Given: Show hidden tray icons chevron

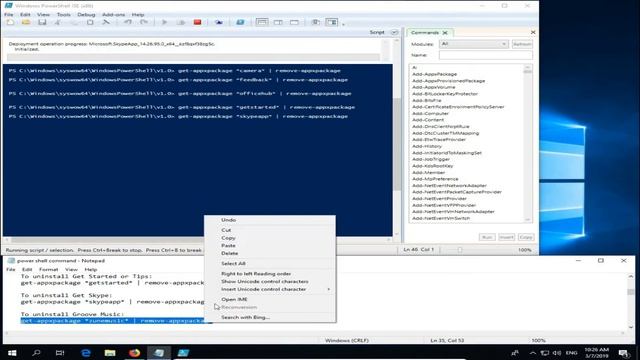Looking at the screenshot, I should (x=533, y=353).
